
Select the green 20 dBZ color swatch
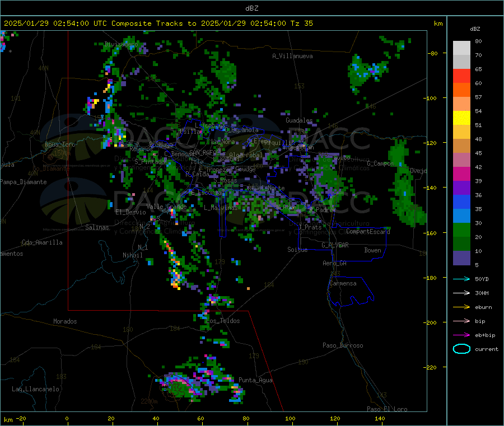pyautogui.click(x=461, y=230)
